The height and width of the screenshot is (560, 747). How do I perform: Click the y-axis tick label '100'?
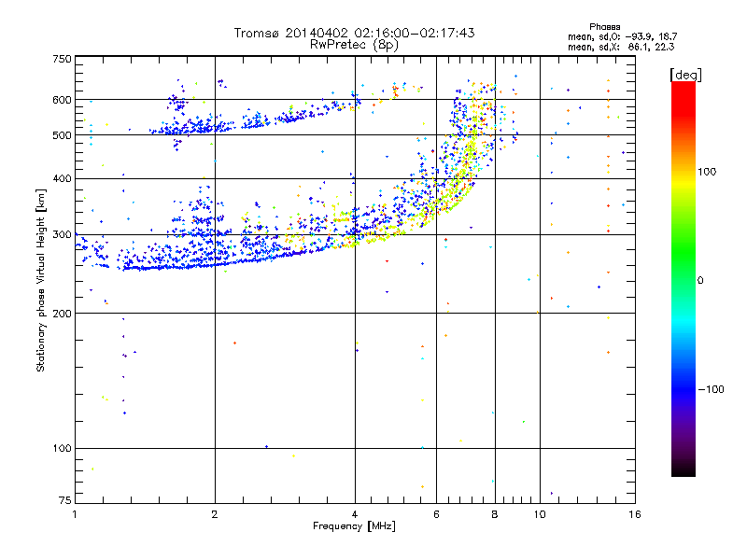[x=62, y=449]
